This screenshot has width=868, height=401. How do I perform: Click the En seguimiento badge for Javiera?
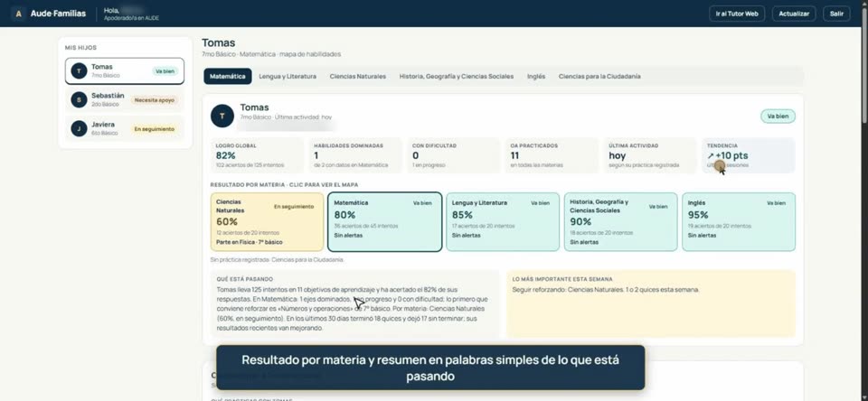tap(155, 129)
